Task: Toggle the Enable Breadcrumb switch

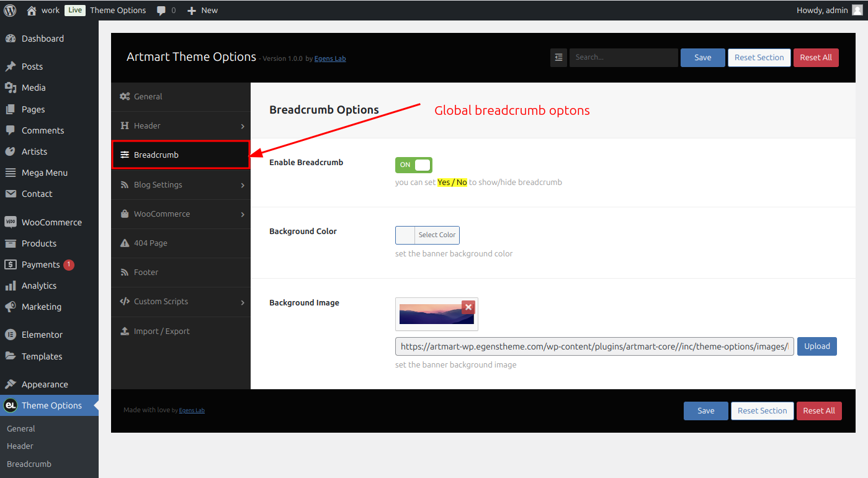Action: pos(414,165)
